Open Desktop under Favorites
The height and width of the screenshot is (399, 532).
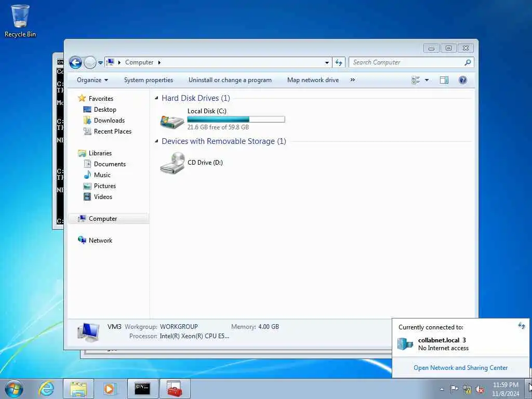pyautogui.click(x=105, y=110)
